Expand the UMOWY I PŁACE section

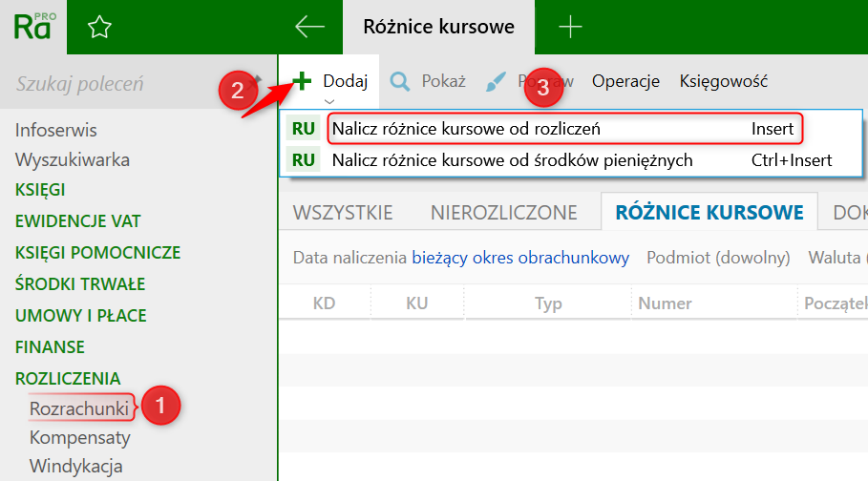coord(81,316)
